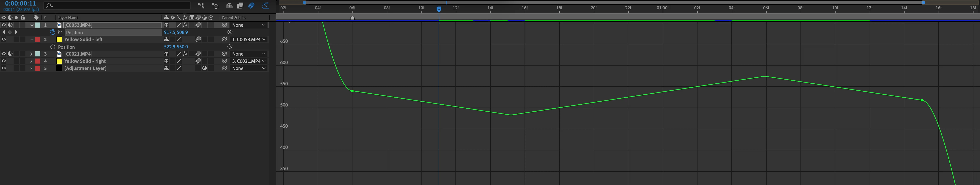Image resolution: width=980 pixels, height=185 pixels.
Task: Select the Position property of Yellow Solid - left
Action: [x=67, y=47]
